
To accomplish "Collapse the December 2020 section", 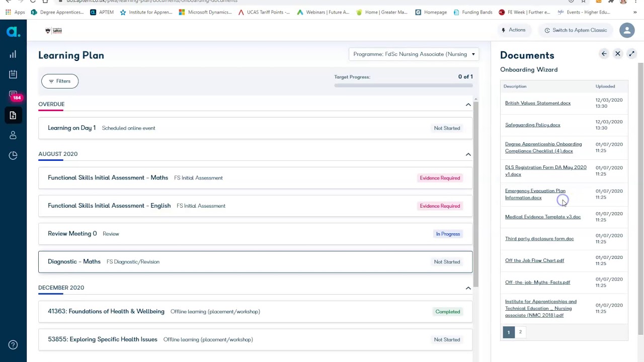I will (x=468, y=288).
